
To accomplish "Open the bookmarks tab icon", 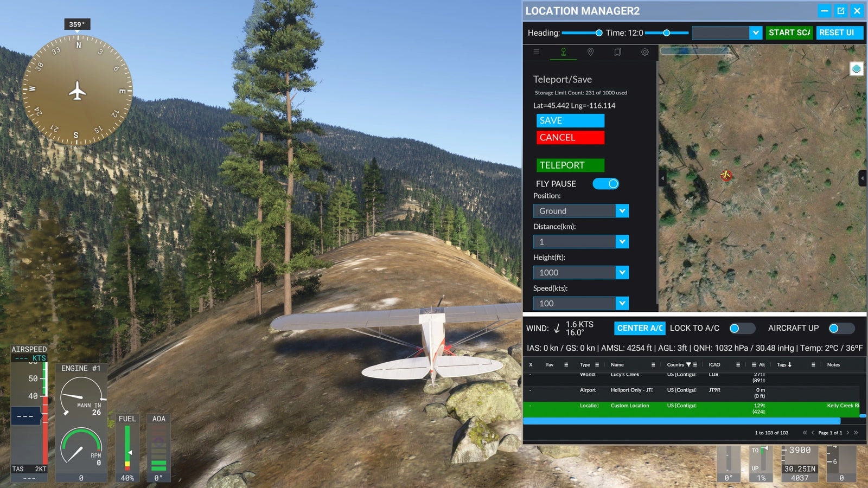I will (617, 52).
